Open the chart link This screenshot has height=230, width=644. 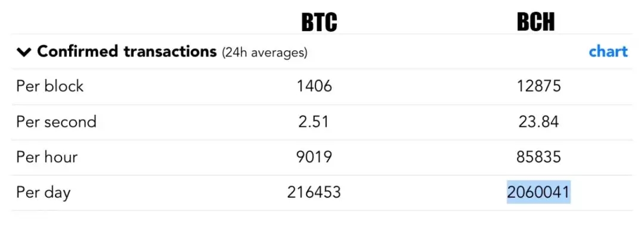pos(608,52)
